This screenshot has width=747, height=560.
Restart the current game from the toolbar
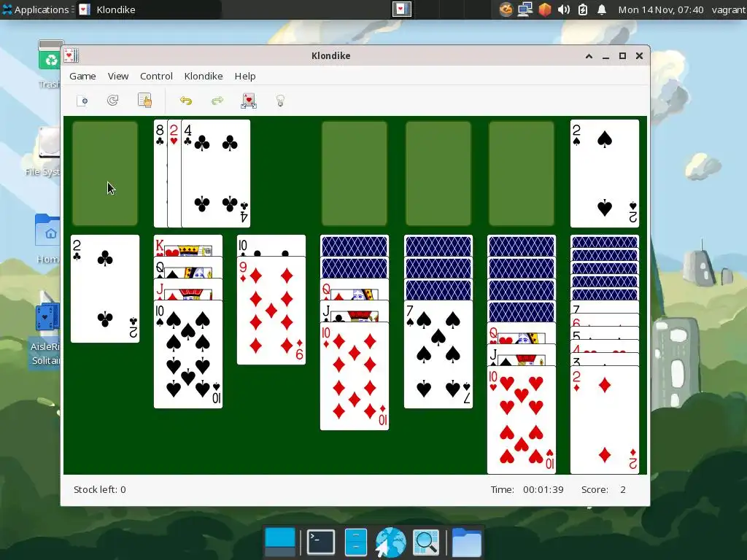pos(113,101)
